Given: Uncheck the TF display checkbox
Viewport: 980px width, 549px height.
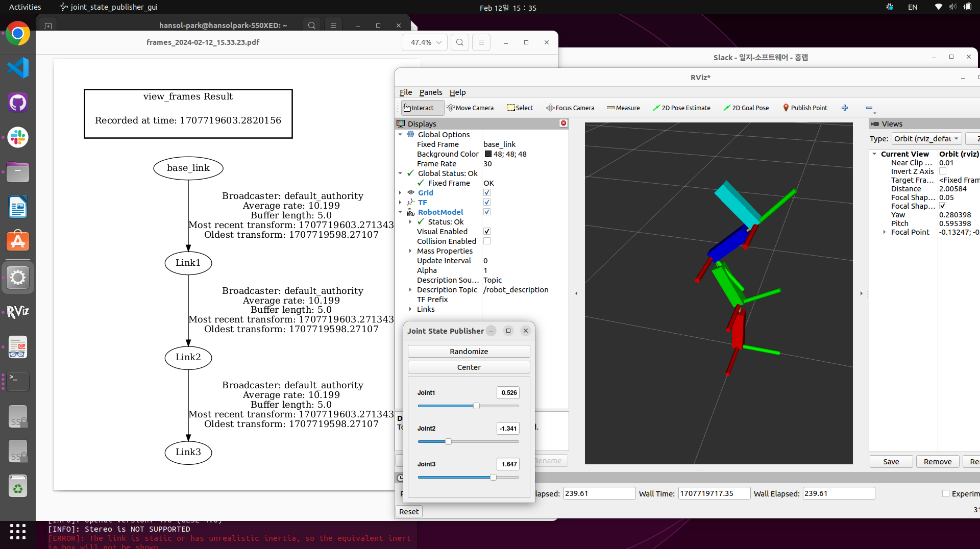Looking at the screenshot, I should (487, 203).
